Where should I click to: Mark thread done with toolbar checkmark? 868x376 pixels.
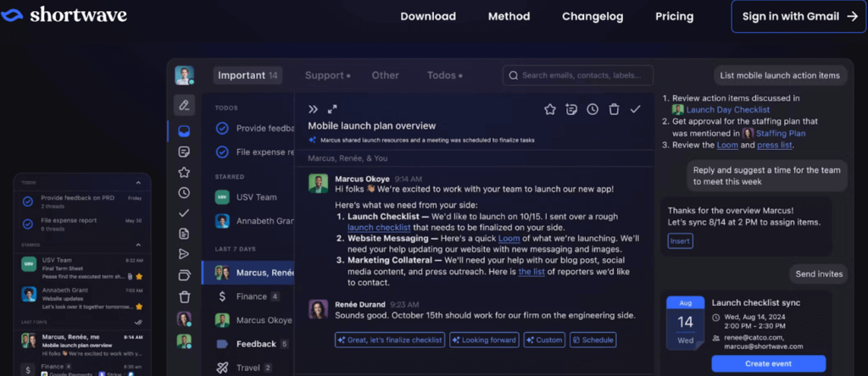635,109
